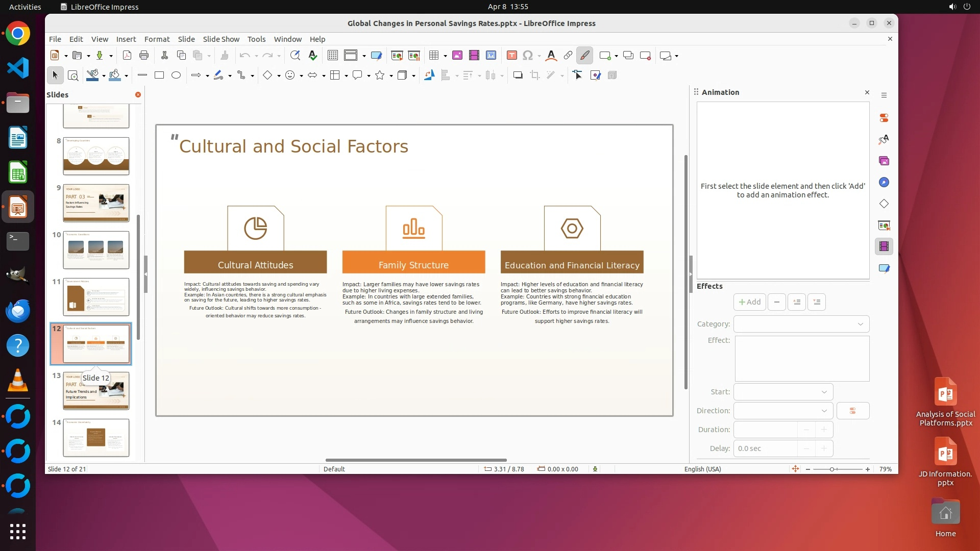Viewport: 980px width, 551px height.
Task: Click Insert Image icon
Action: tap(457, 56)
